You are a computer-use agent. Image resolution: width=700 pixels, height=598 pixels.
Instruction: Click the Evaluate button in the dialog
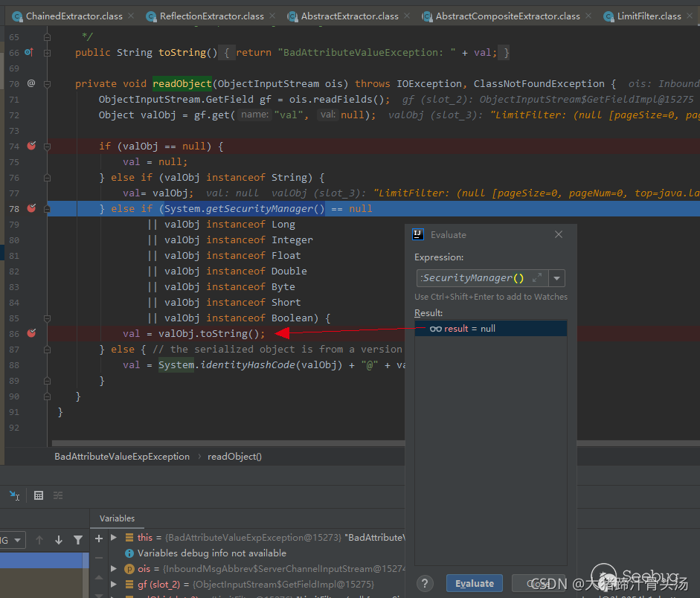pos(475,583)
